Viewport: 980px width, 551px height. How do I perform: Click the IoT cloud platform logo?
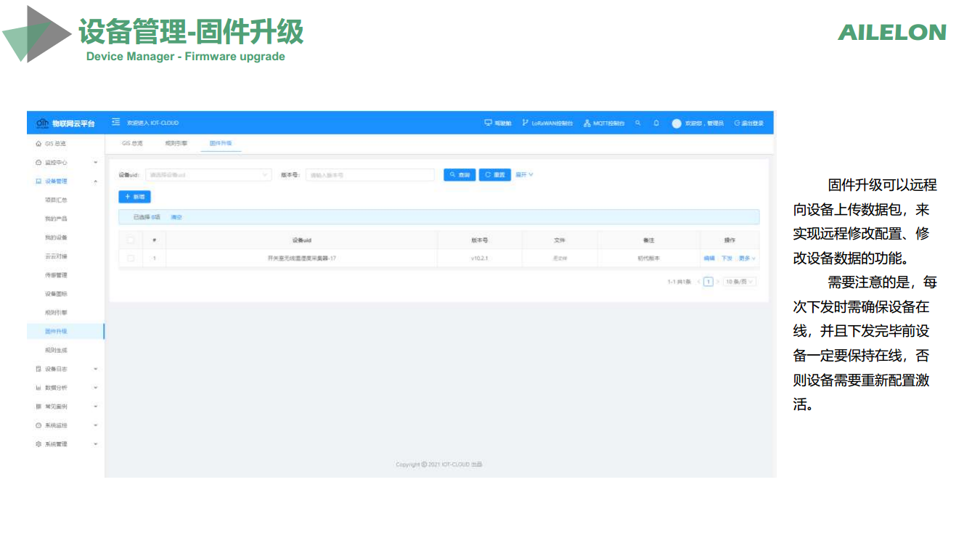click(65, 123)
